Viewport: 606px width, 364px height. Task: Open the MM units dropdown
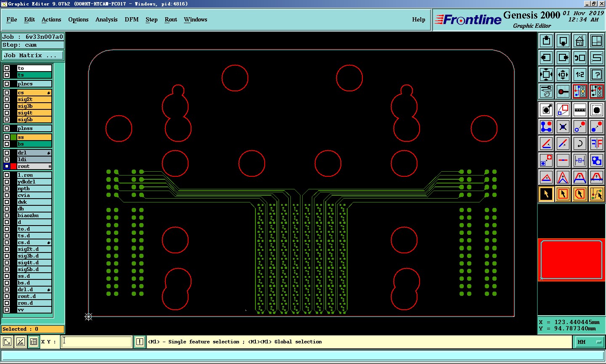click(x=589, y=342)
